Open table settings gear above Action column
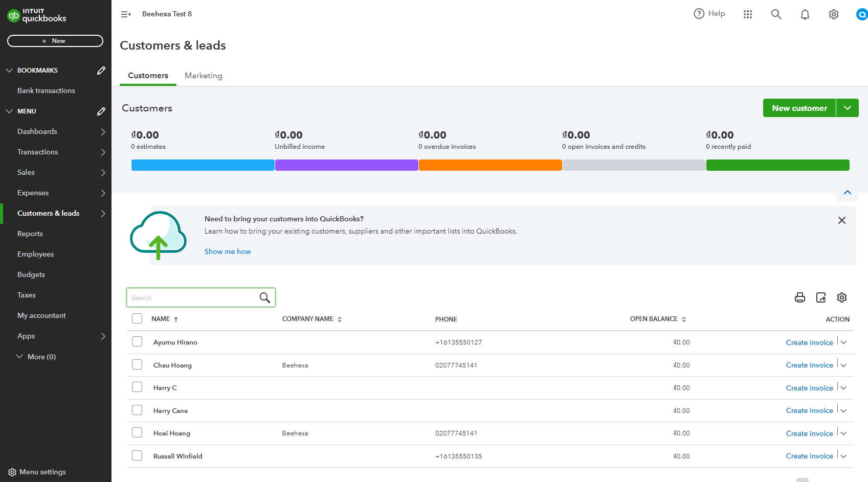The image size is (868, 482). (x=842, y=297)
